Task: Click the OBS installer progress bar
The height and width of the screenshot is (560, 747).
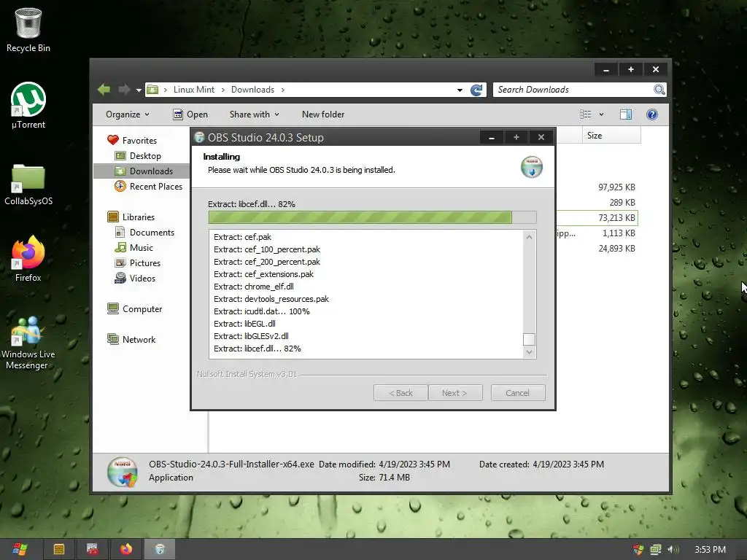Action: 373,217
